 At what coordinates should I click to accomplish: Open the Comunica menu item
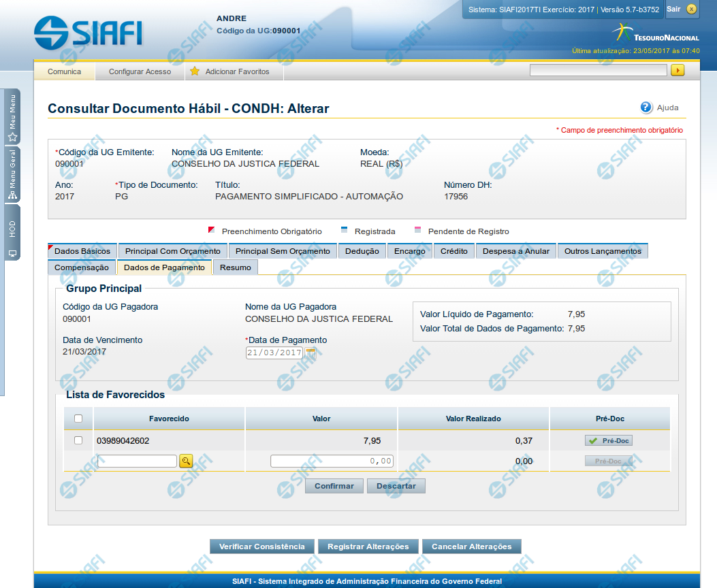tap(64, 71)
